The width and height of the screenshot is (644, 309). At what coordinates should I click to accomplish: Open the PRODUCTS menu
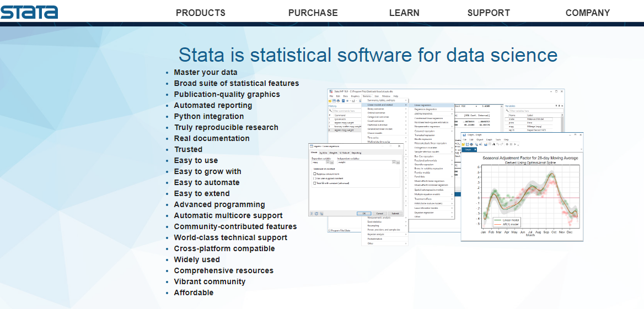click(201, 13)
